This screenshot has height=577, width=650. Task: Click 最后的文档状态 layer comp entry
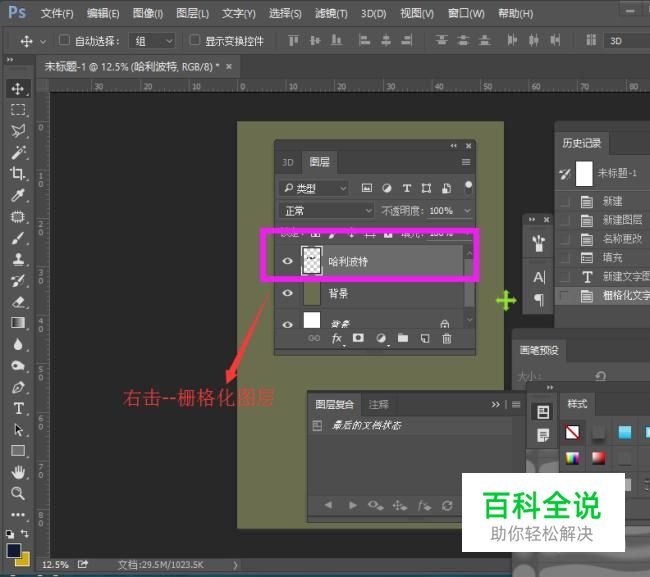[366, 425]
